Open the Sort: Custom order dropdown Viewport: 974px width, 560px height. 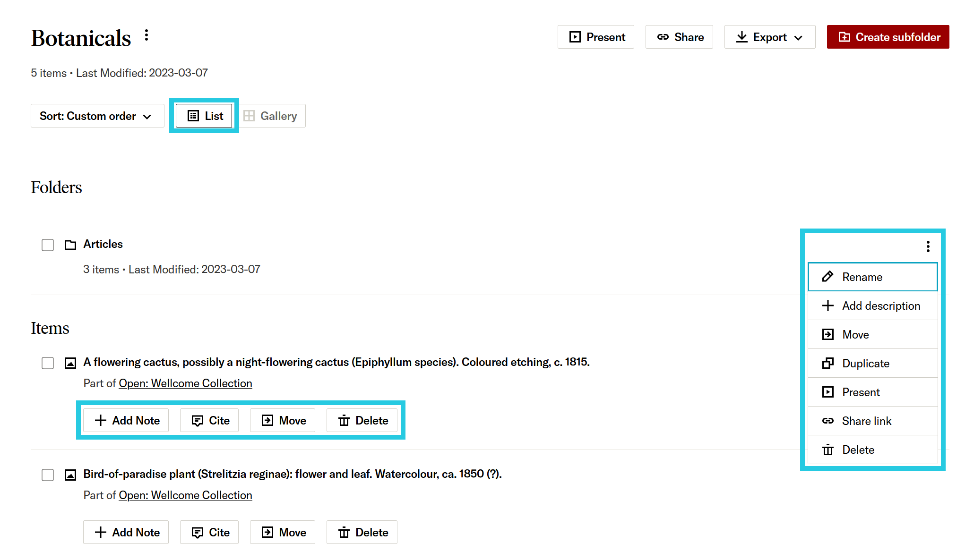coord(97,116)
